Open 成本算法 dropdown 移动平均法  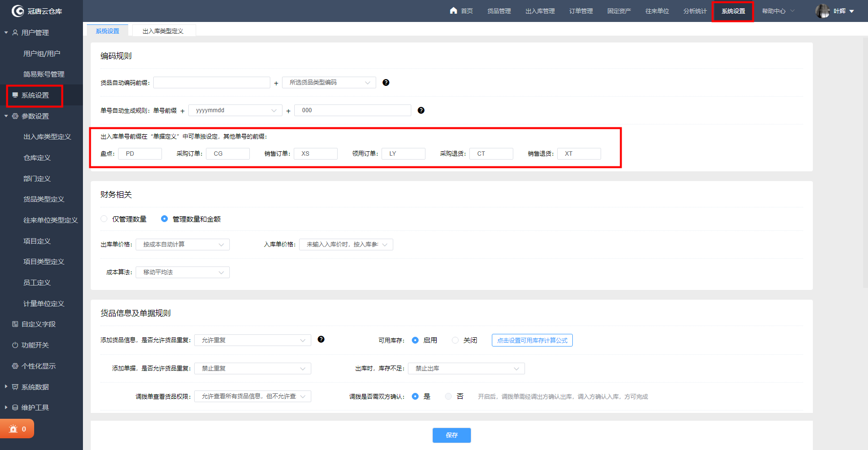pyautogui.click(x=182, y=272)
